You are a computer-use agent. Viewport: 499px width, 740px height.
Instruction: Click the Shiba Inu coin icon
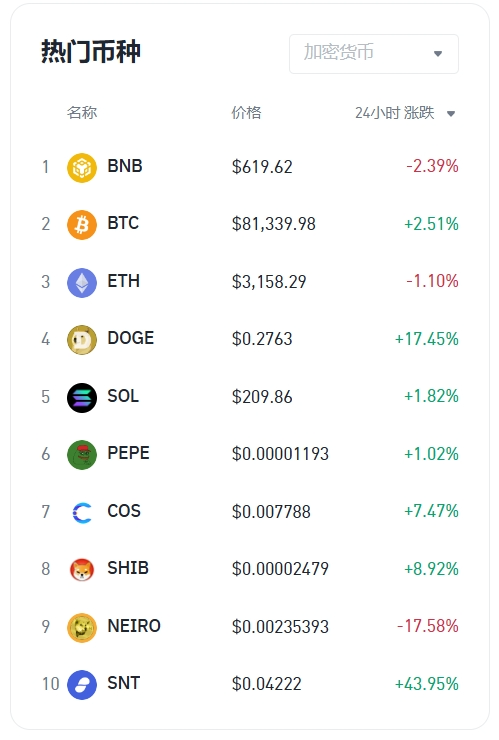tap(82, 570)
